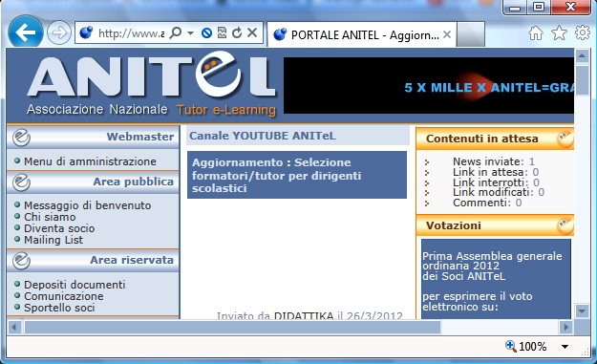The image size is (597, 364).
Task: Click the address bar URL field
Action: (131, 33)
